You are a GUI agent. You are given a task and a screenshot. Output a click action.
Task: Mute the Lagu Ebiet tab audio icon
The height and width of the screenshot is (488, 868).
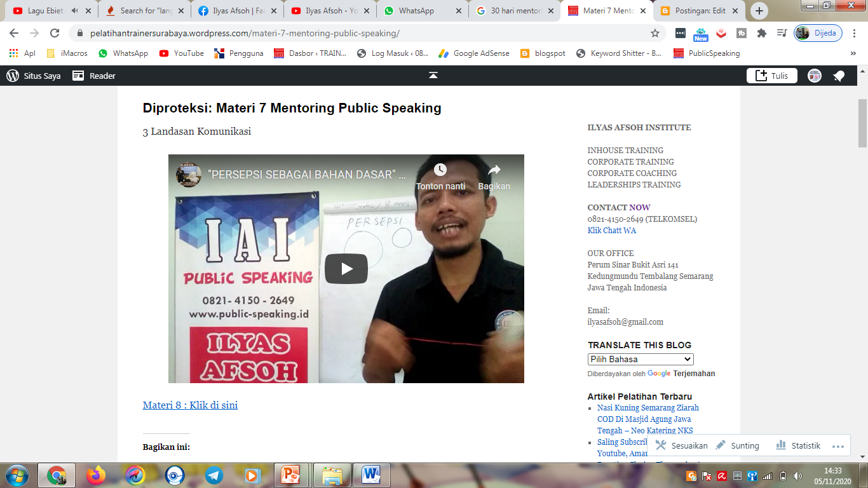click(75, 11)
